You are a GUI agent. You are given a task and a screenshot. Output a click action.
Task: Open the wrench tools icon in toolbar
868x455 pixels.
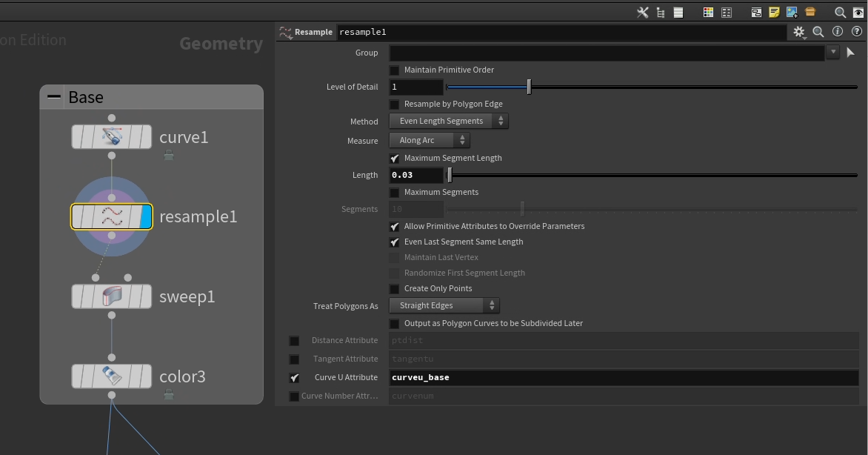(643, 13)
